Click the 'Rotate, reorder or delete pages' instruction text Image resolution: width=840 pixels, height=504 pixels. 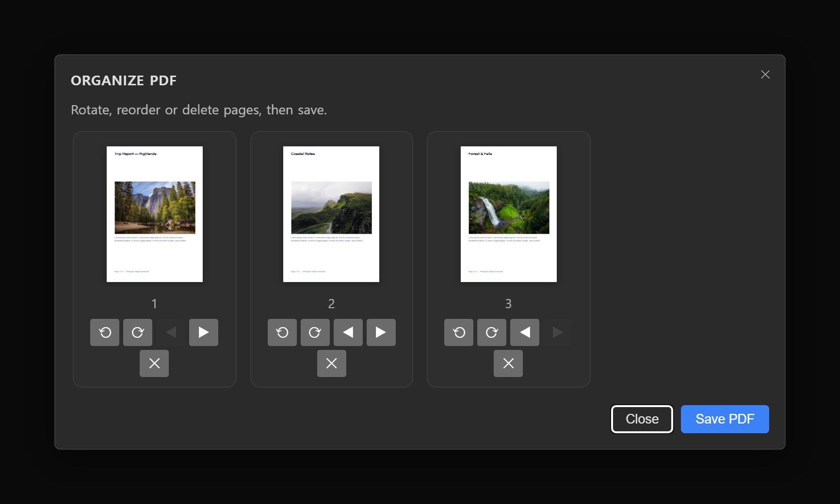tap(199, 110)
